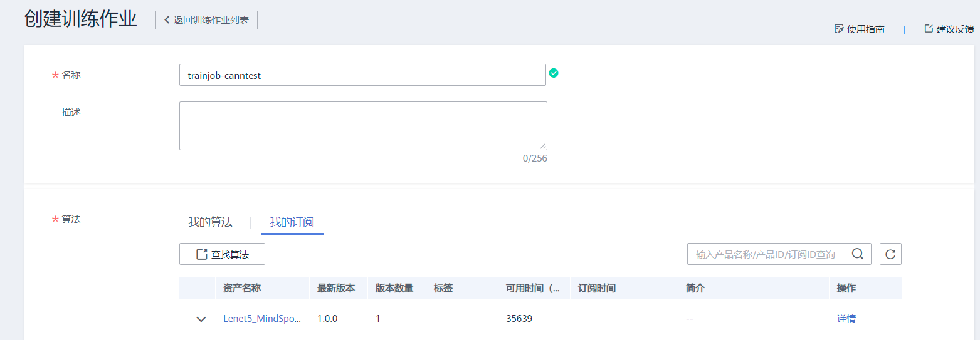
Task: Click the 查找算法 find algorithm button
Action: click(x=222, y=254)
